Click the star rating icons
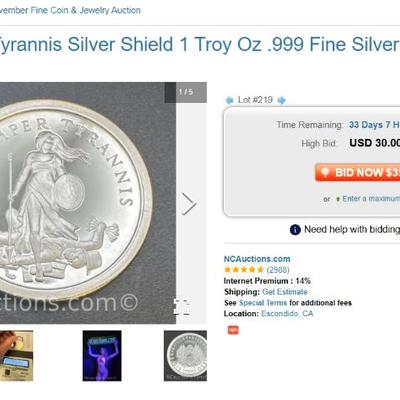This screenshot has width=400, height=400. (x=244, y=270)
